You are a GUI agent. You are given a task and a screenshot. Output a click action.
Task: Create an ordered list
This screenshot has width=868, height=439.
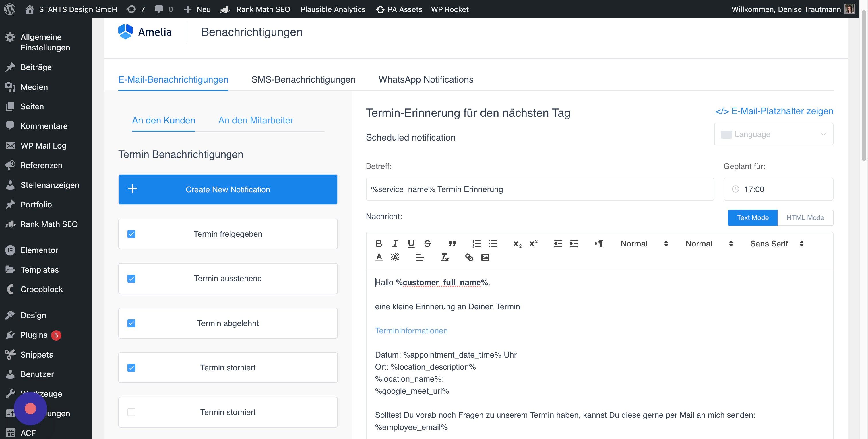[x=476, y=243]
